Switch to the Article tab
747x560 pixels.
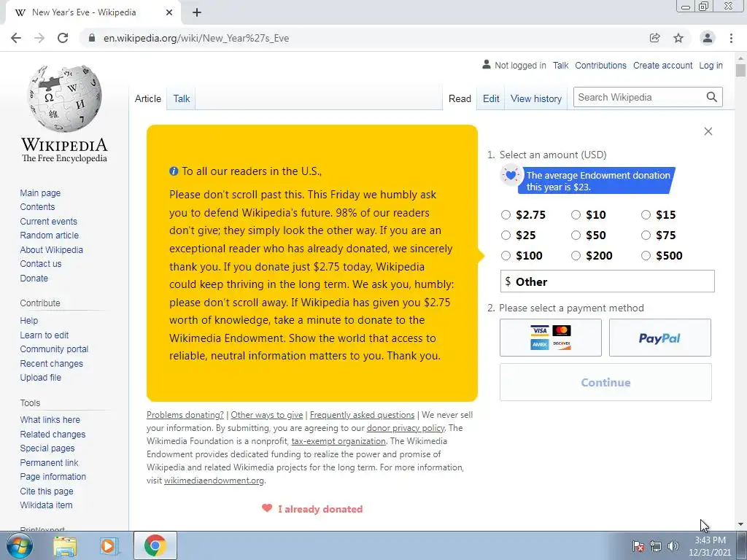click(x=147, y=98)
